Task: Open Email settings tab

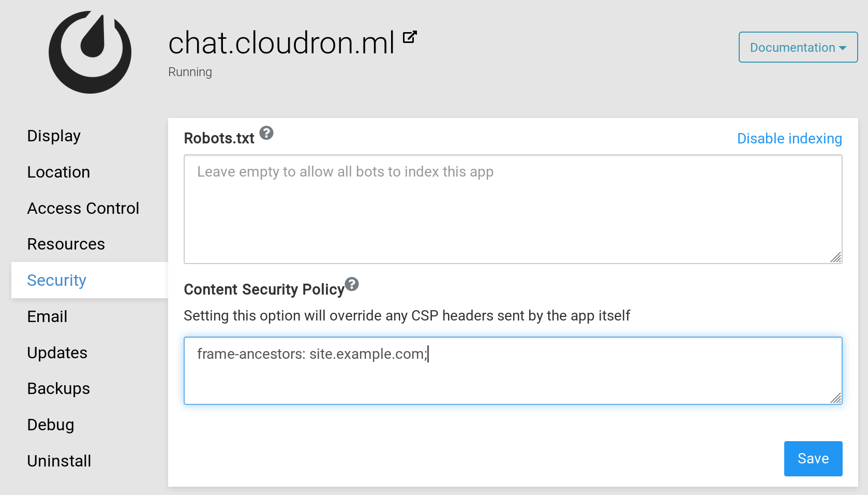Action: (x=47, y=316)
